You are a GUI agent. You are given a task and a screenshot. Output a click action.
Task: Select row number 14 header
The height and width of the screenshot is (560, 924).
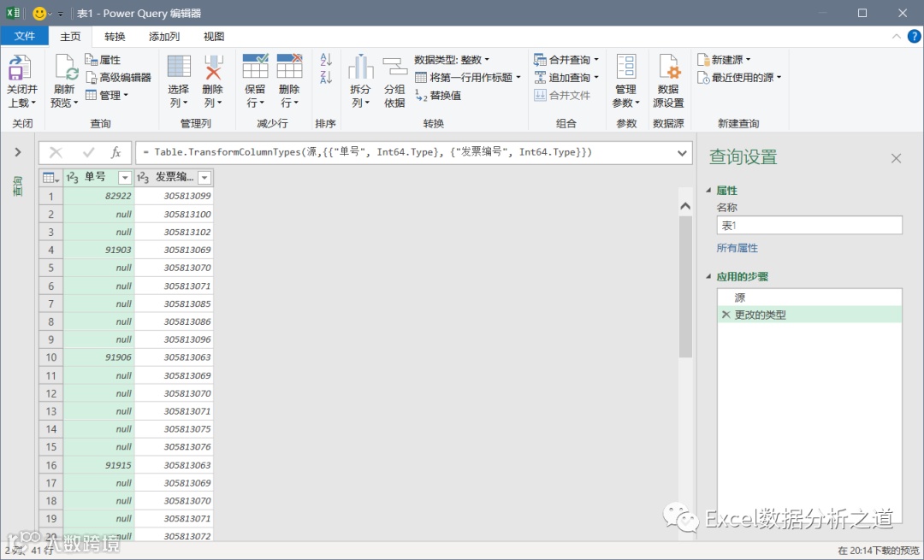click(51, 429)
